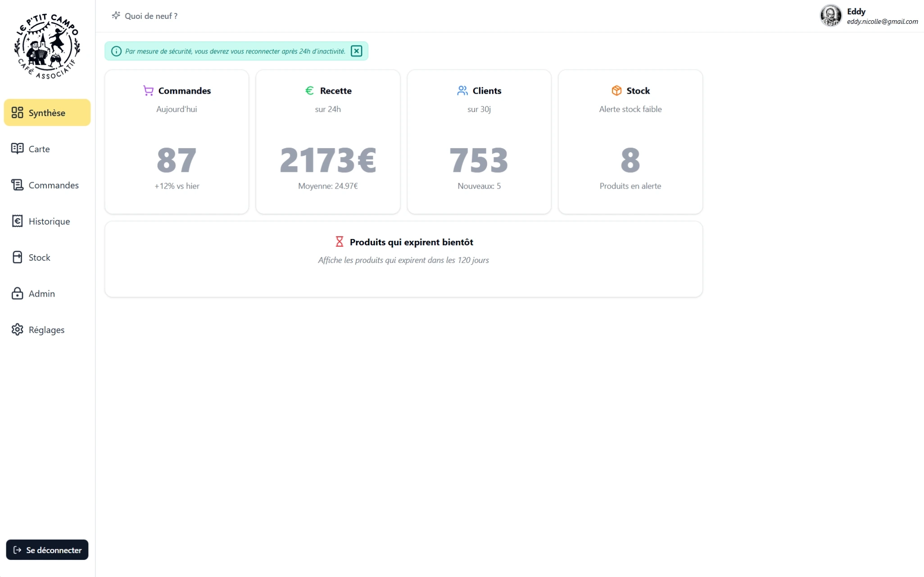Click the Stock fridge icon in sidebar
This screenshot has height=577, width=924.
coord(17,257)
